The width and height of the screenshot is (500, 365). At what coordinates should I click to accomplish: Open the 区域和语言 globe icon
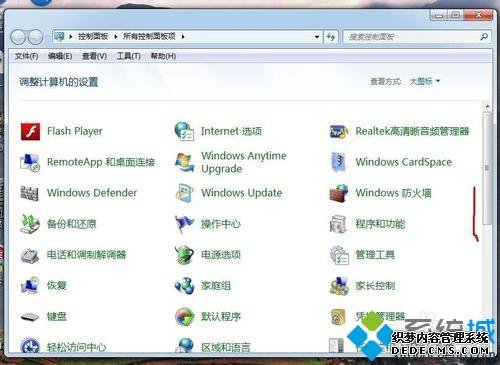click(184, 345)
